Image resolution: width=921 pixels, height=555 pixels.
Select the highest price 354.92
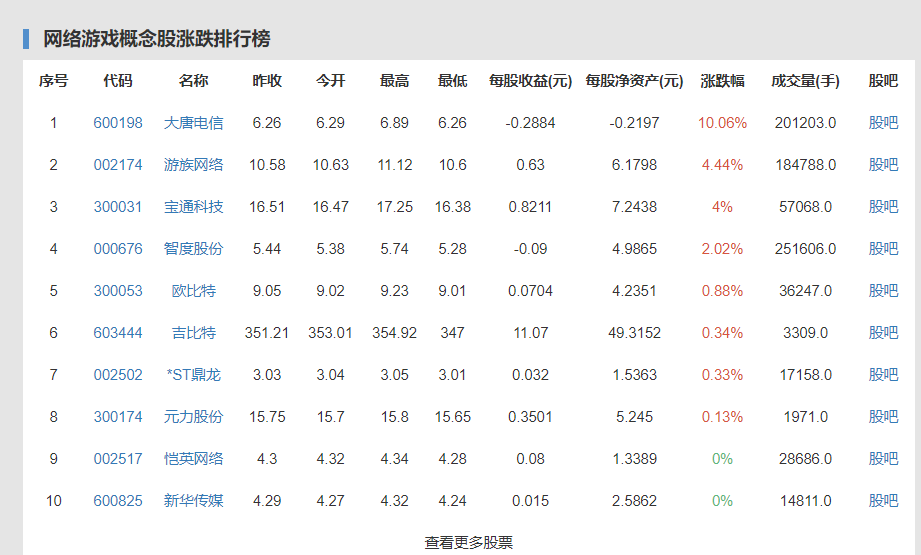point(394,333)
